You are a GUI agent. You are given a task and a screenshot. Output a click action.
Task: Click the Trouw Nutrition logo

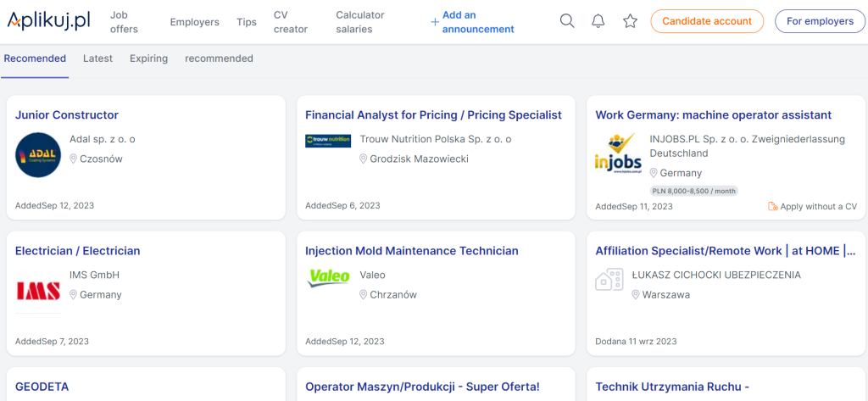[x=328, y=141]
